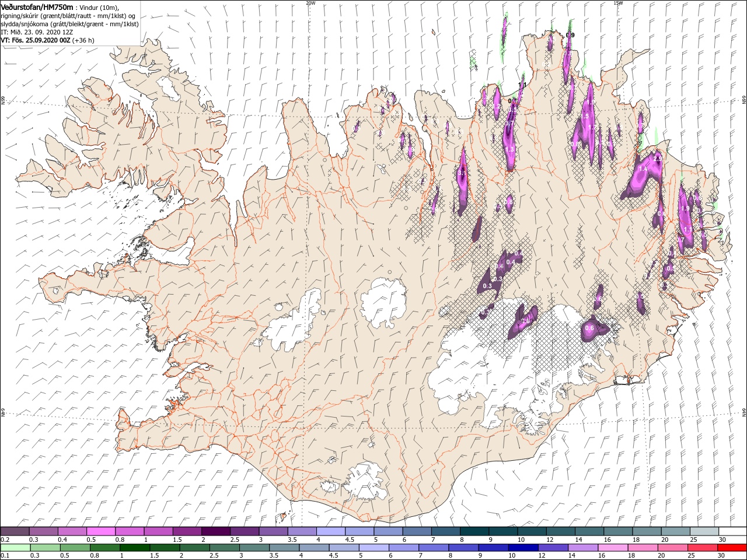
Task: Click the light purple 14 rain legend swatch
Action: (x=582, y=548)
